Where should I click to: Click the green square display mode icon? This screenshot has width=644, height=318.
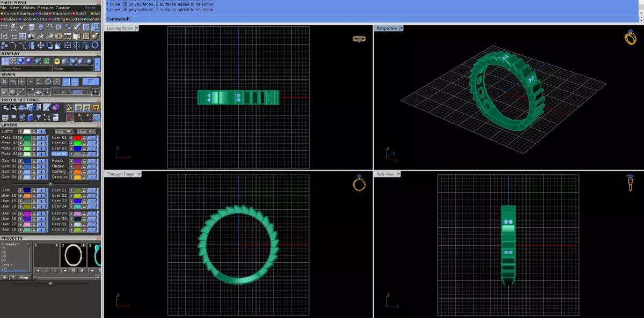pos(47,61)
